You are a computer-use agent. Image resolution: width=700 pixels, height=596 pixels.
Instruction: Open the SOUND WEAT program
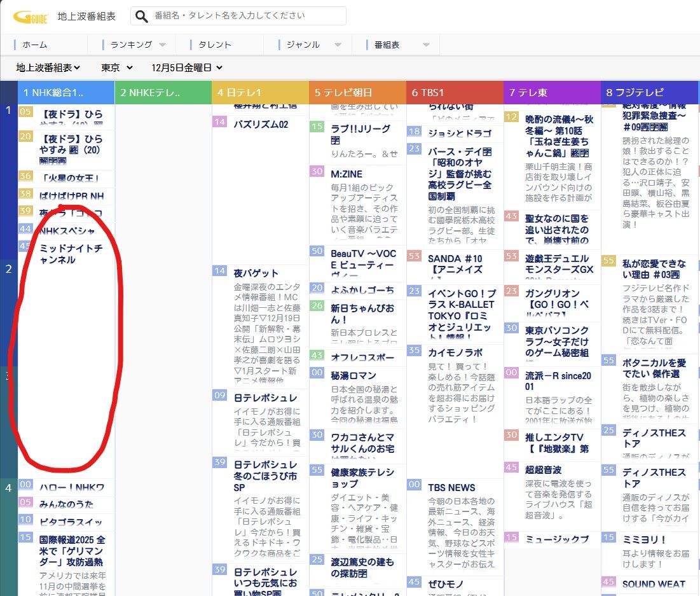click(654, 584)
